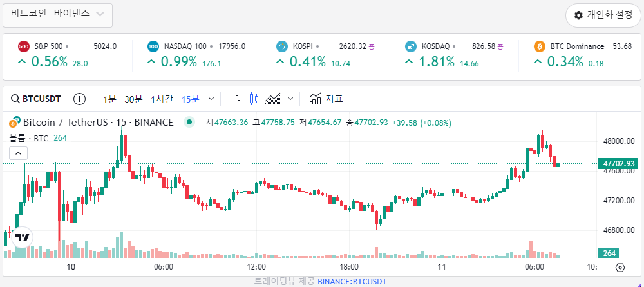644x287 pixels.
Task: Open BTCUSDT symbol search
Action: click(36, 99)
